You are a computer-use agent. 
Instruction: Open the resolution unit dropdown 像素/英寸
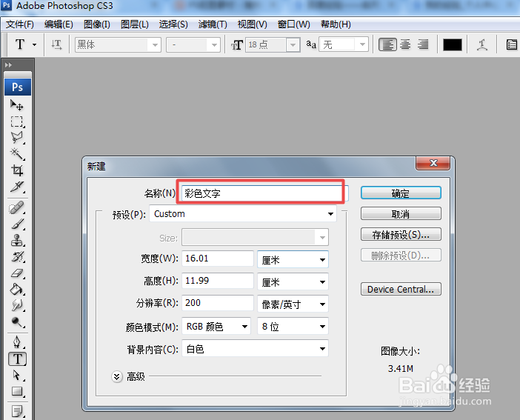[293, 304]
